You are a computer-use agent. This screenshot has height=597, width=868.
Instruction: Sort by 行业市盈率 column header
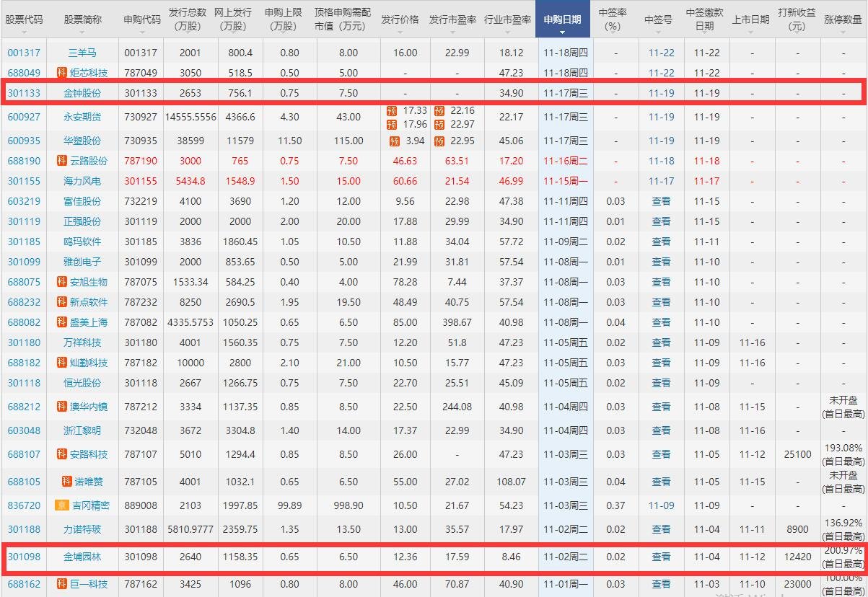508,19
